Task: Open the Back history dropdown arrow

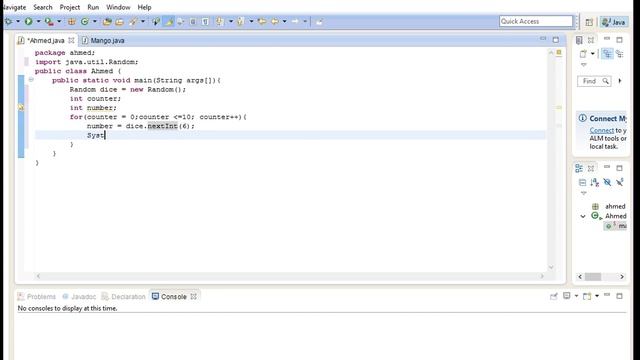Action: point(284,21)
